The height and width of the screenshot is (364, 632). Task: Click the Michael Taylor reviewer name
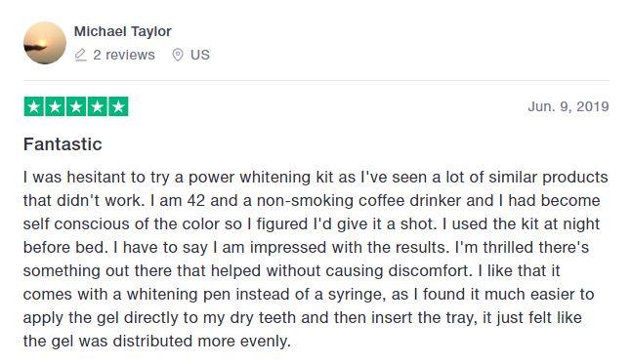point(122,31)
